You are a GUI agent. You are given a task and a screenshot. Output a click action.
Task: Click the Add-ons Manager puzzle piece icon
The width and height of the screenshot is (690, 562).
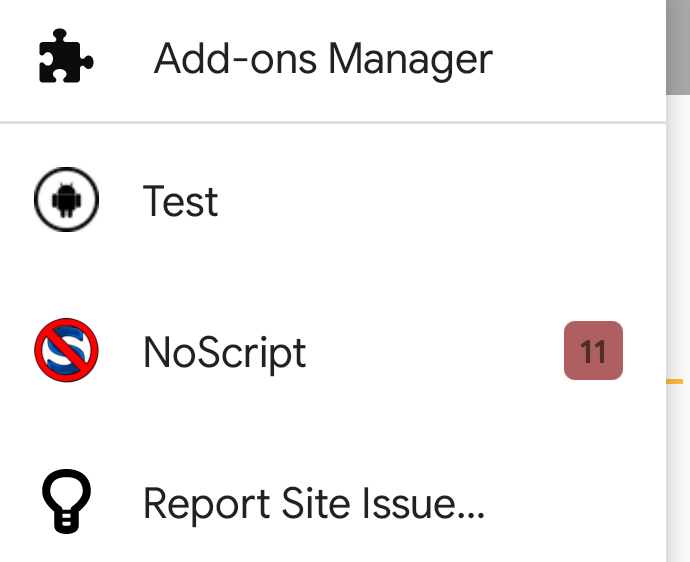[66, 56]
